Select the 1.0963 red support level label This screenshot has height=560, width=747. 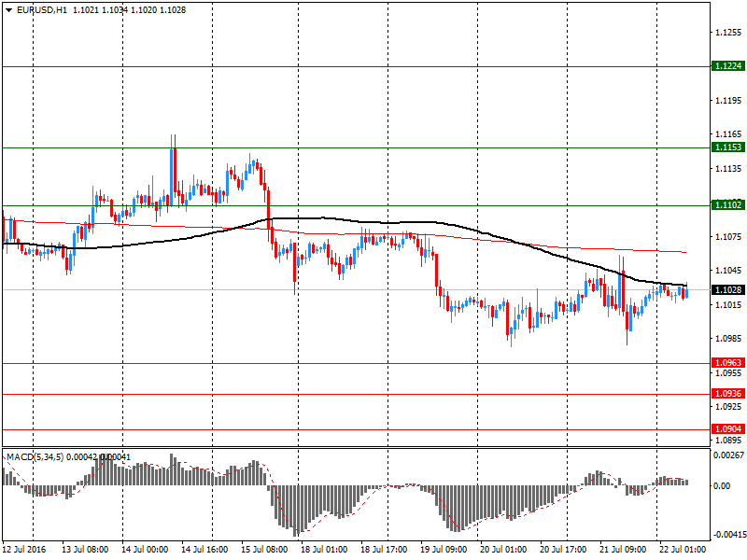[728, 363]
